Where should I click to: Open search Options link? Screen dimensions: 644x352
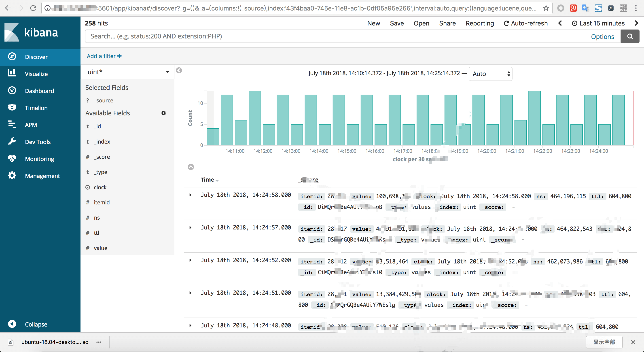click(x=602, y=36)
